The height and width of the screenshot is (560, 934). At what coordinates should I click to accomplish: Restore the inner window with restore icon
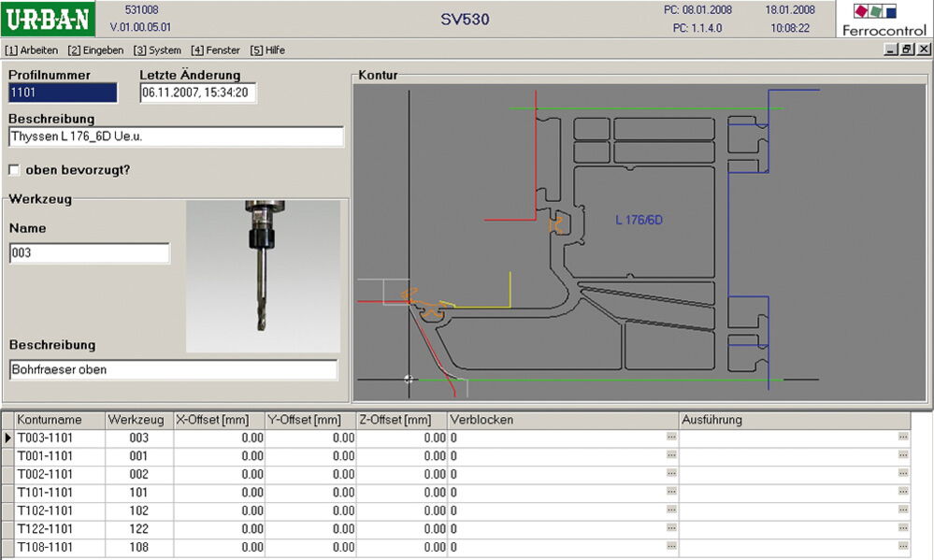907,50
